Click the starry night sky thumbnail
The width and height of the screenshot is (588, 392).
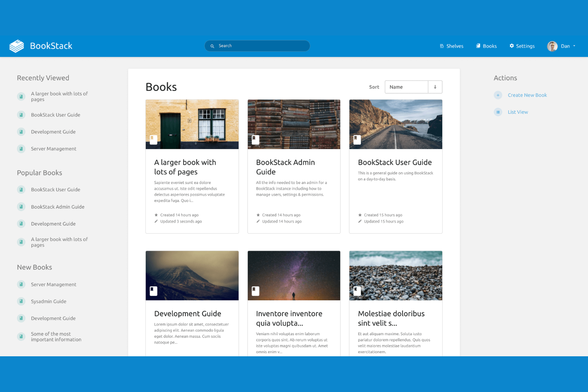tap(294, 276)
